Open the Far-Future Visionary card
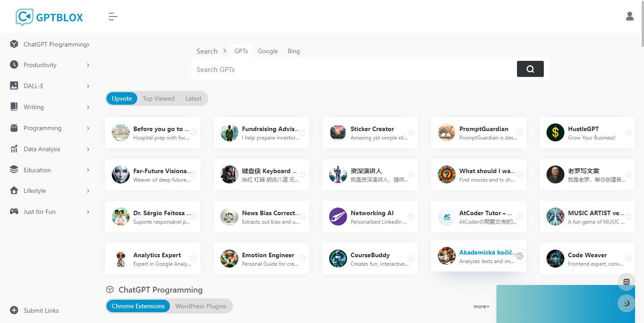Viewport: 644px width, 323px height. [153, 174]
